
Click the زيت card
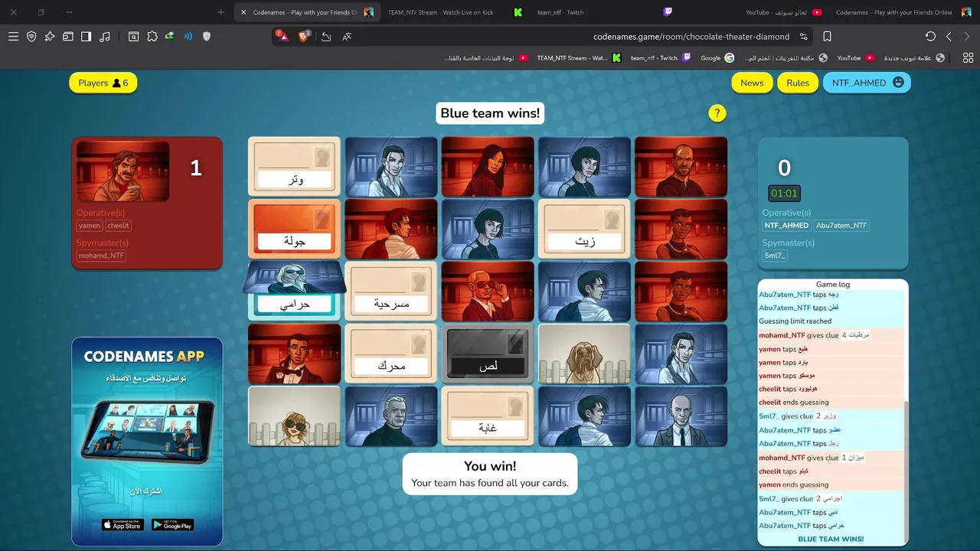click(x=584, y=229)
